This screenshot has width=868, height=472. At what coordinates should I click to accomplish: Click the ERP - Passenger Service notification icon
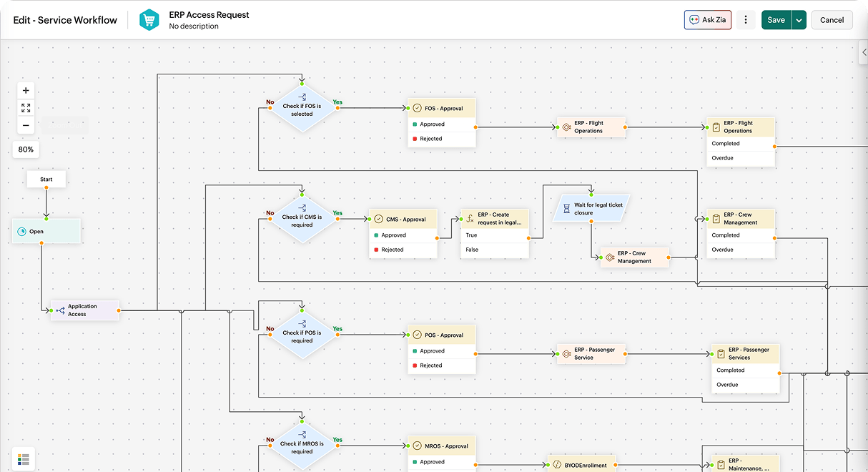[x=566, y=354]
